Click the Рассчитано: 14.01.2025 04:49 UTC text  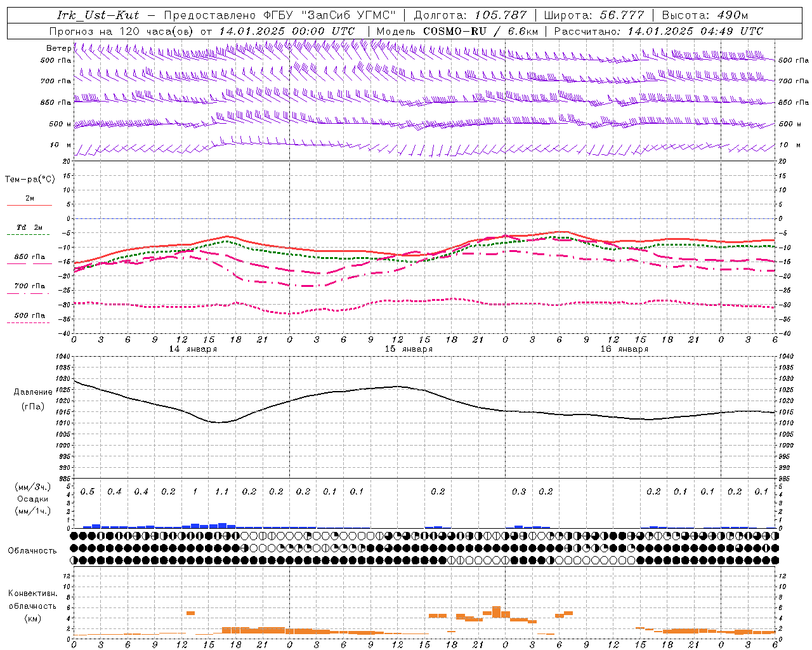point(658,31)
